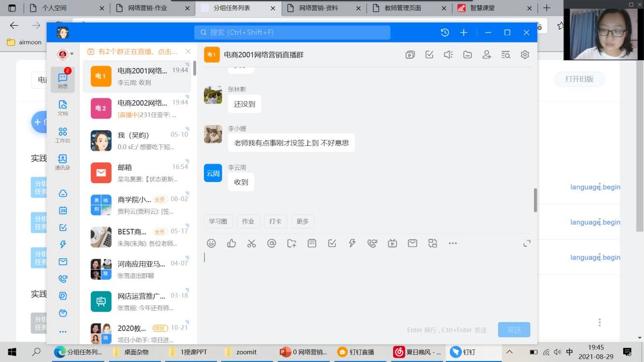Click the 作业 homework shortcut button
Screen dimensions: 644x362
click(x=248, y=221)
